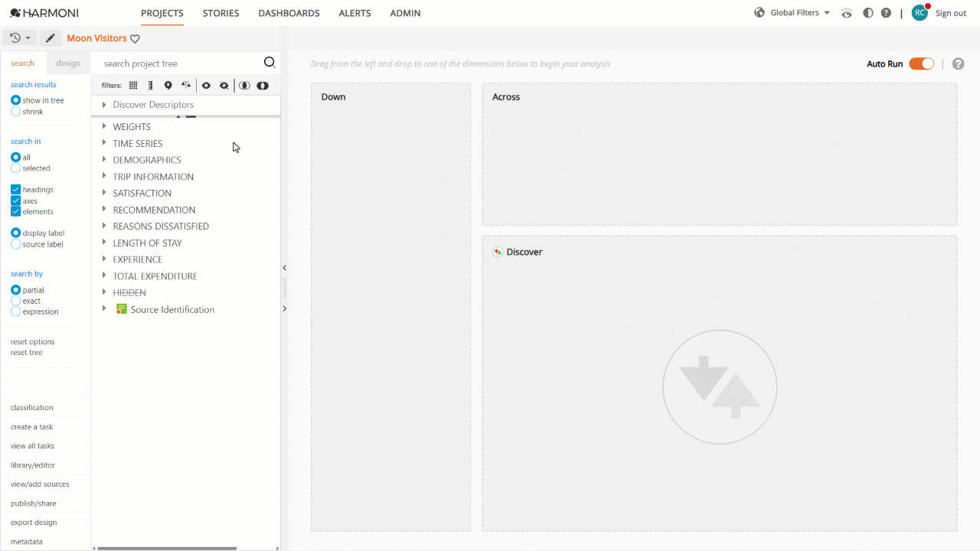Screen dimensions: 980x551
Task: Turn off the Auto Run switch
Action: (x=921, y=64)
